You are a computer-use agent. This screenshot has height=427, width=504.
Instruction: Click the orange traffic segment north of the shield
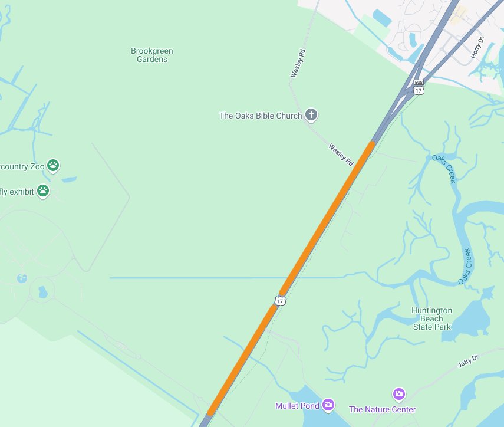327,218
